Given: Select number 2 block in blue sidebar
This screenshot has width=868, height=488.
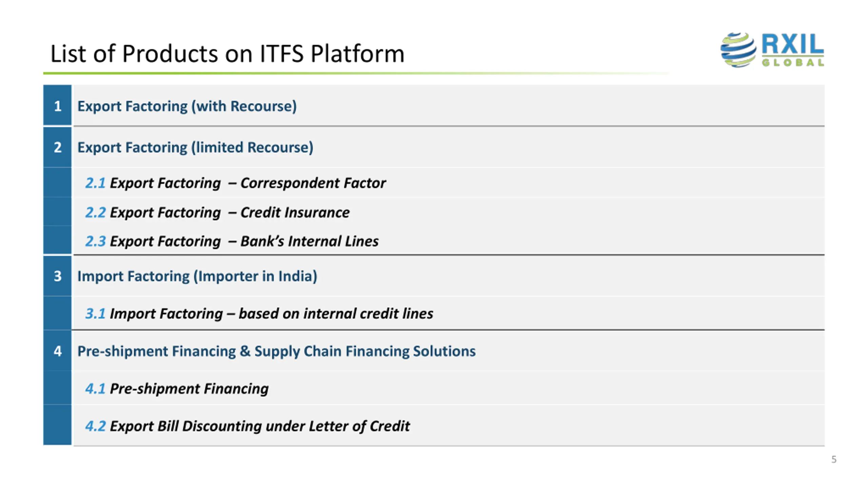Looking at the screenshot, I should [57, 147].
